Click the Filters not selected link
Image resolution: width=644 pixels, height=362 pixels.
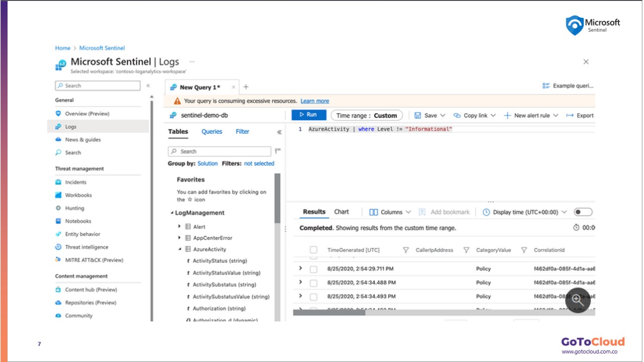(x=259, y=163)
